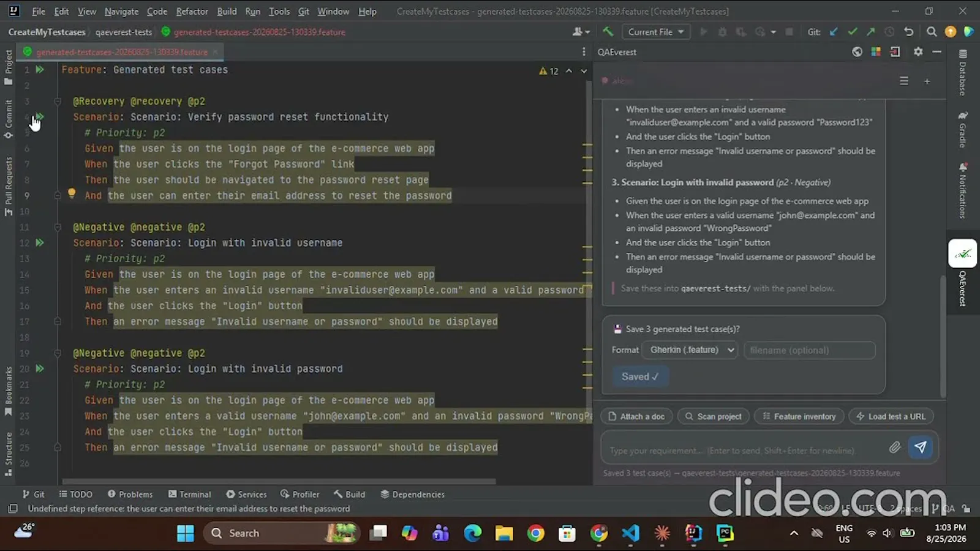Run the Feature on line 1 from gutter

[40, 70]
